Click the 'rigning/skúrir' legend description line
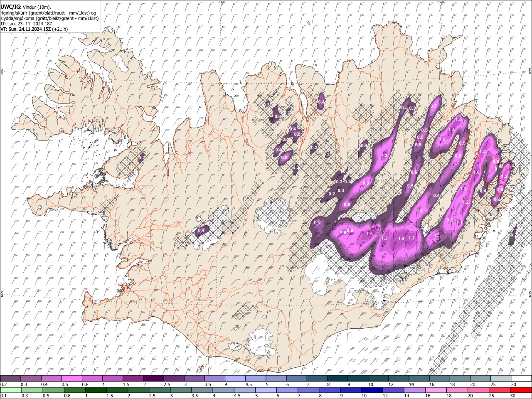 click(x=49, y=12)
